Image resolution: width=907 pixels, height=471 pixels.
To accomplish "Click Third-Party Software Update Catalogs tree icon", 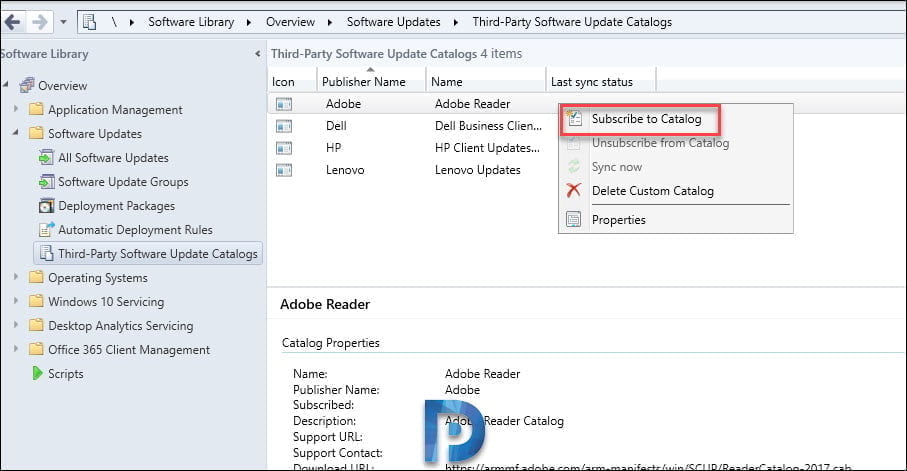I will (46, 253).
